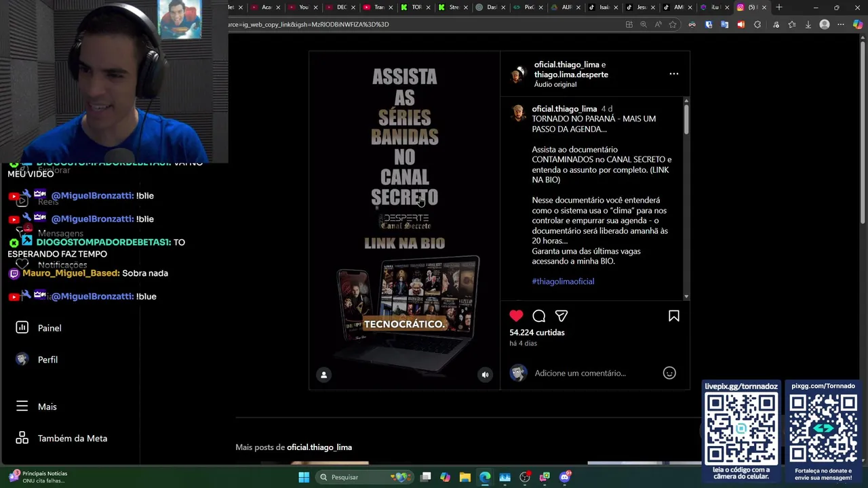View the 54.224 curtidas list
This screenshot has width=868, height=488.
click(x=537, y=333)
